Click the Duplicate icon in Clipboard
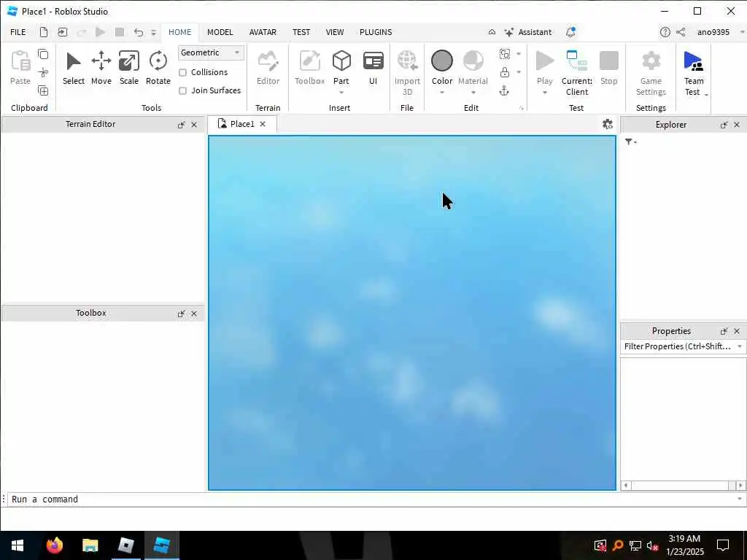Image resolution: width=747 pixels, height=560 pixels. pos(43,90)
